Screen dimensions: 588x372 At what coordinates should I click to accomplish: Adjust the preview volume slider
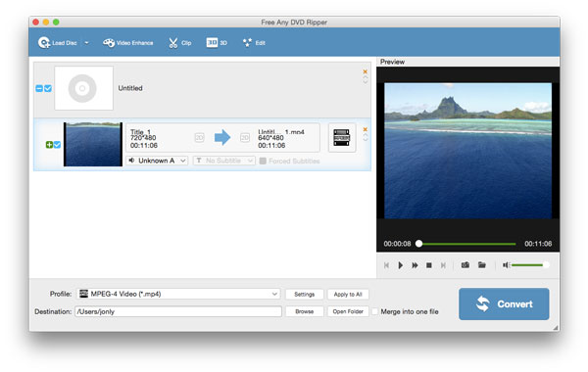coord(530,265)
